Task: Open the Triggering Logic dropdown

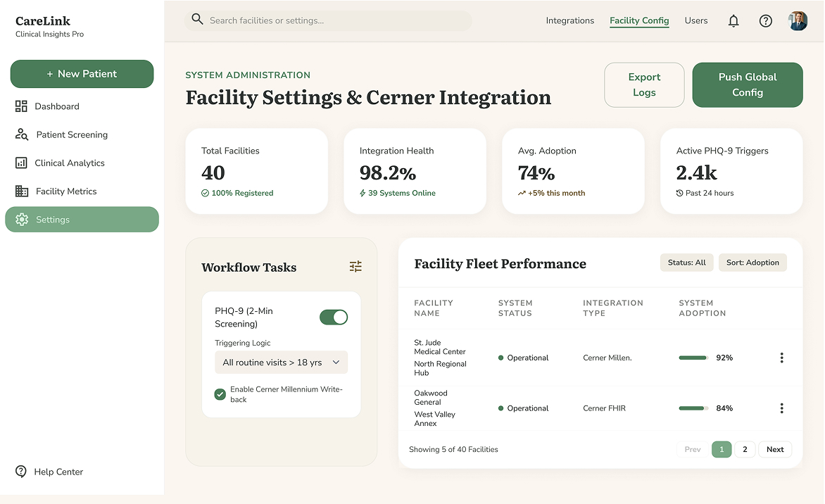Action: (281, 362)
